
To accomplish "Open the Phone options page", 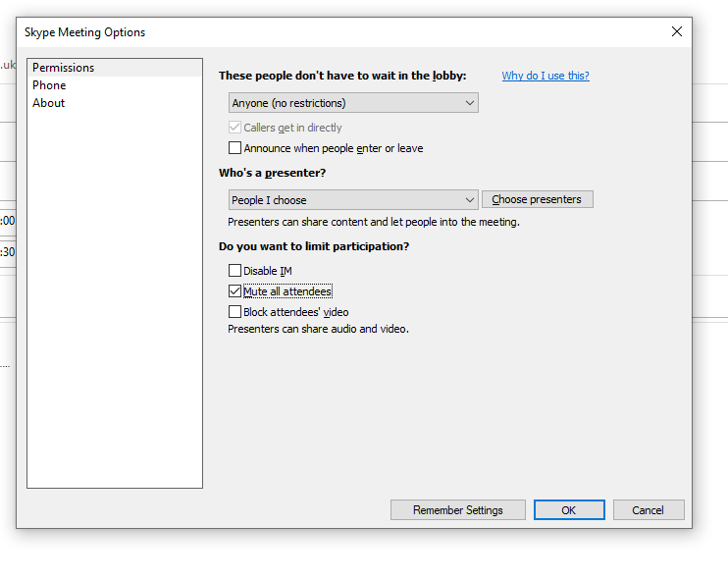I will coord(115,85).
